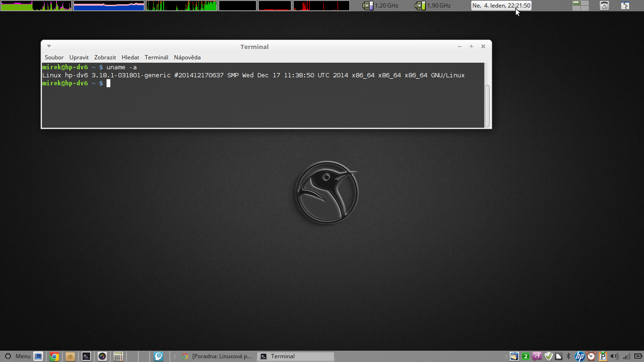Click the clock showing Ne, 4. leden

pos(501,6)
